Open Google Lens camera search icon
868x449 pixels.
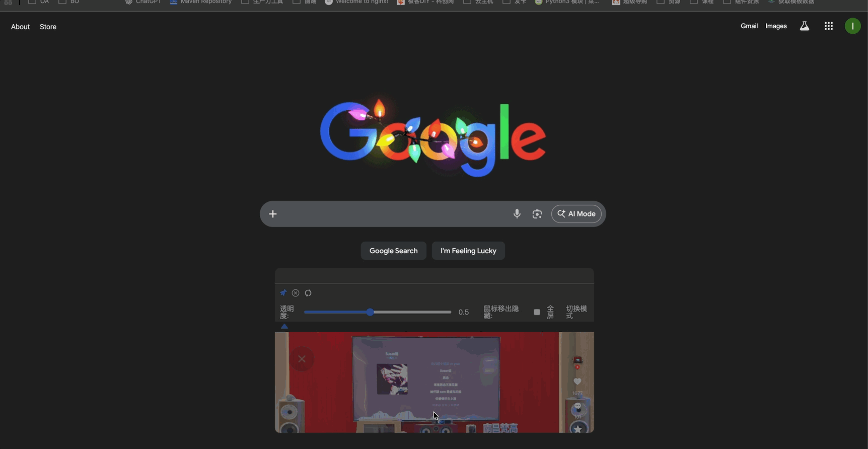(x=537, y=214)
